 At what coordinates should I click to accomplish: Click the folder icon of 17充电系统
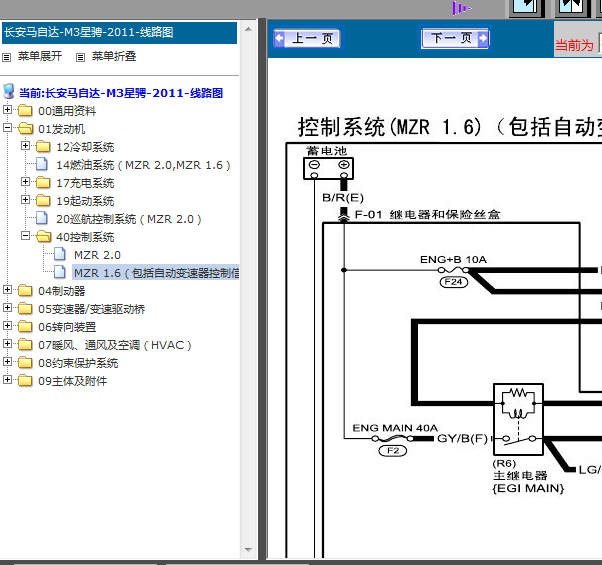43,182
